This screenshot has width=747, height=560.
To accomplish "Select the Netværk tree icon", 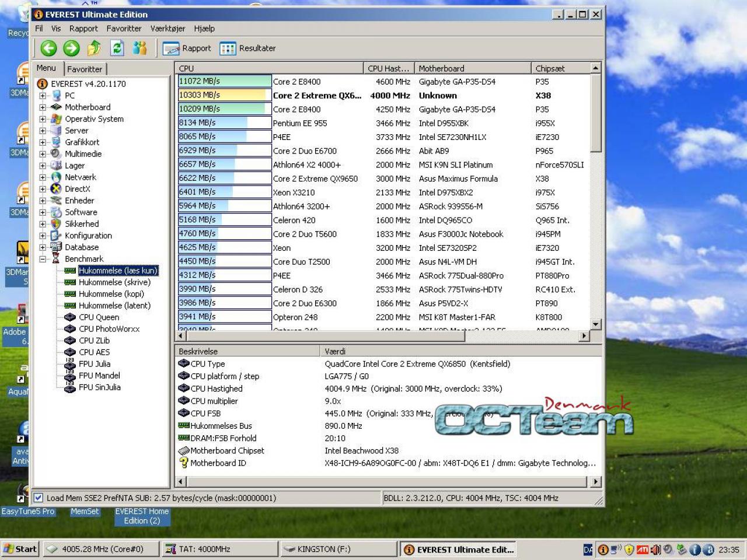I will tap(56, 177).
